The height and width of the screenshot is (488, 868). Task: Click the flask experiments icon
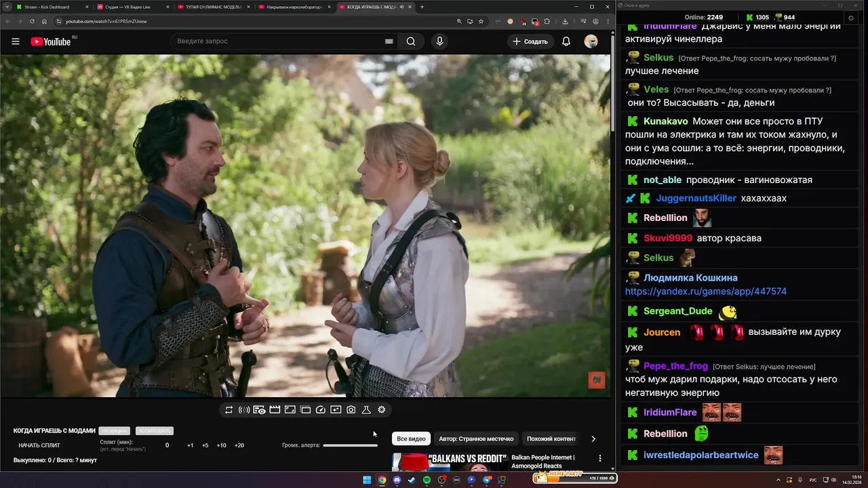(x=366, y=409)
